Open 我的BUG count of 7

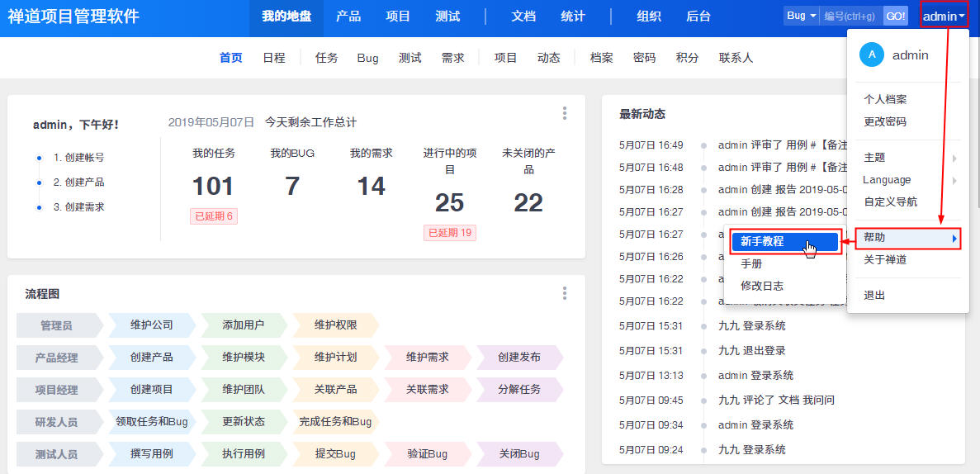pyautogui.click(x=292, y=186)
